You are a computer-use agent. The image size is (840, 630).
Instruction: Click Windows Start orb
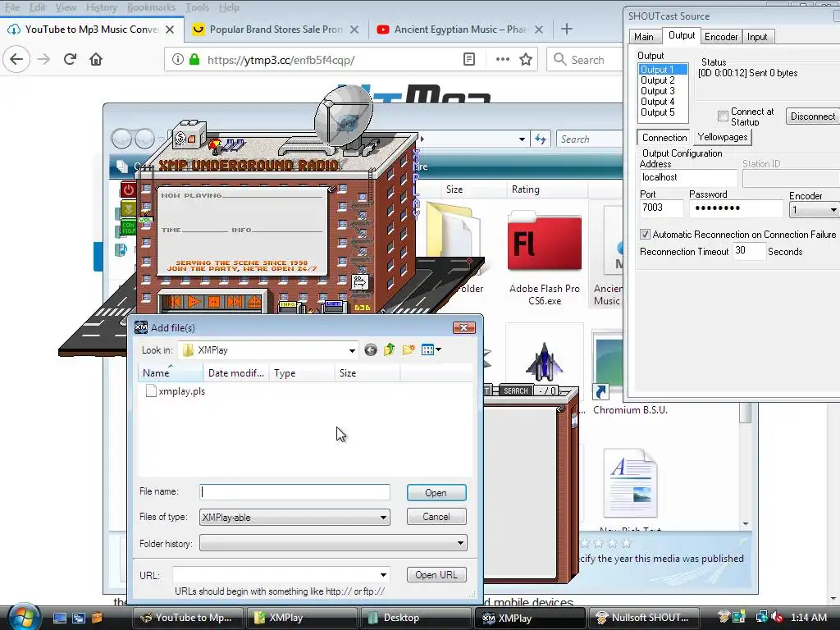24,617
